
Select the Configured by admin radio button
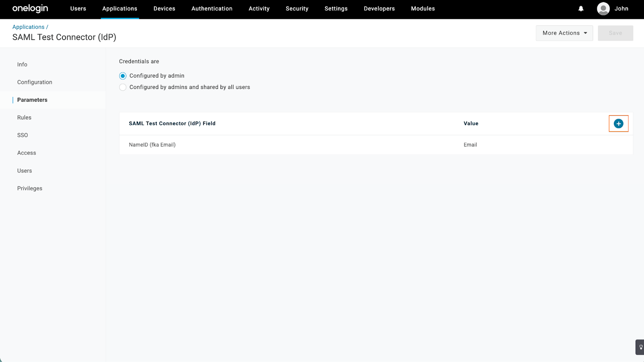[123, 76]
